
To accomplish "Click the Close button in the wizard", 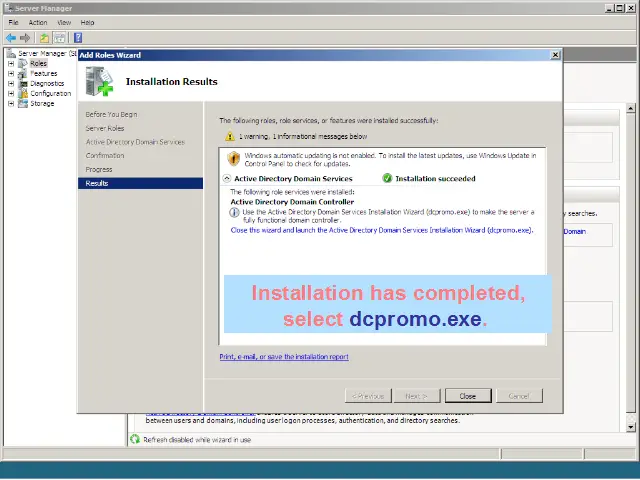I will click(x=468, y=396).
